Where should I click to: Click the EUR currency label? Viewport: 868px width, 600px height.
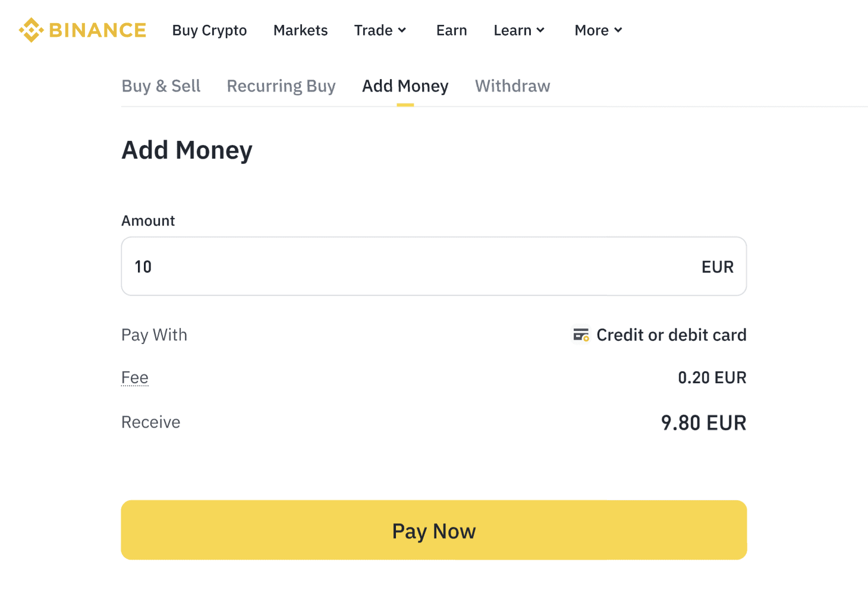coord(717,267)
